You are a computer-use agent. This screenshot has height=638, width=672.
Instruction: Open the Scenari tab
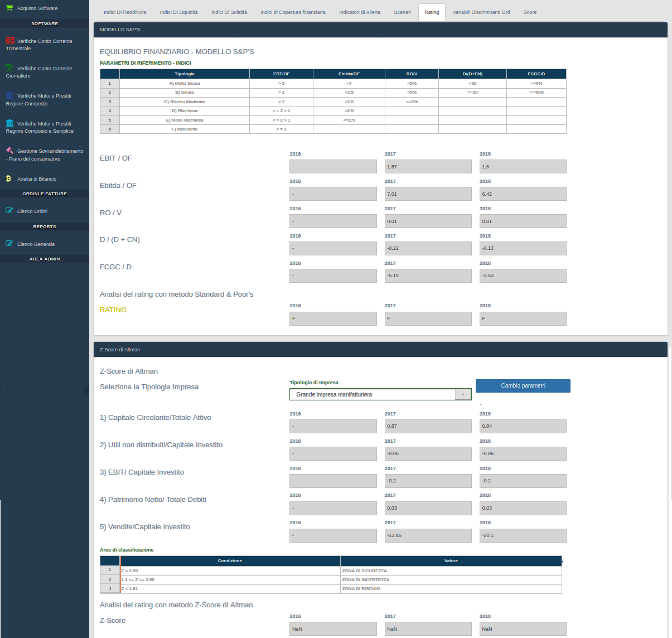click(402, 12)
